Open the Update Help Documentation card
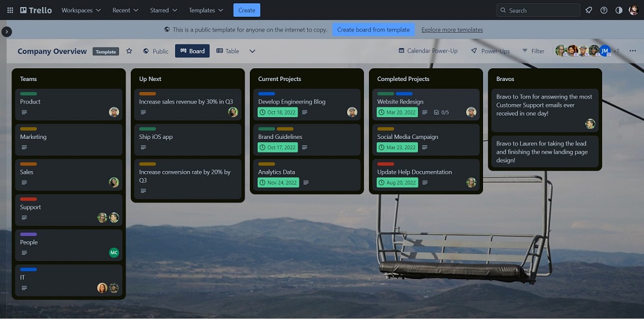The width and height of the screenshot is (644, 319). point(426,175)
